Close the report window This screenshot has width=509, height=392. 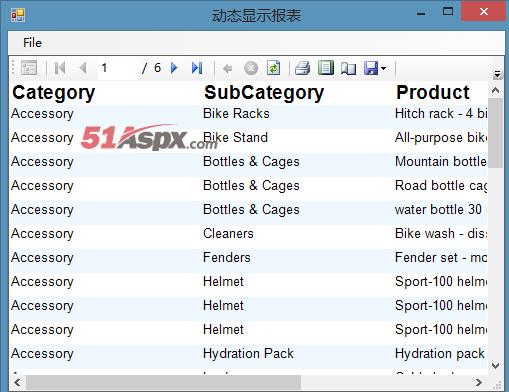(484, 12)
